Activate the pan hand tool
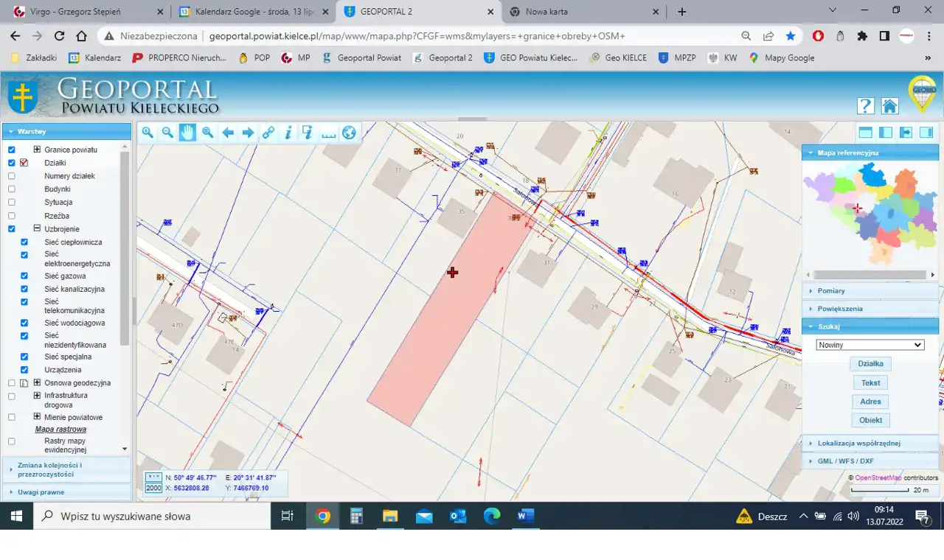The width and height of the screenshot is (944, 560). point(187,133)
